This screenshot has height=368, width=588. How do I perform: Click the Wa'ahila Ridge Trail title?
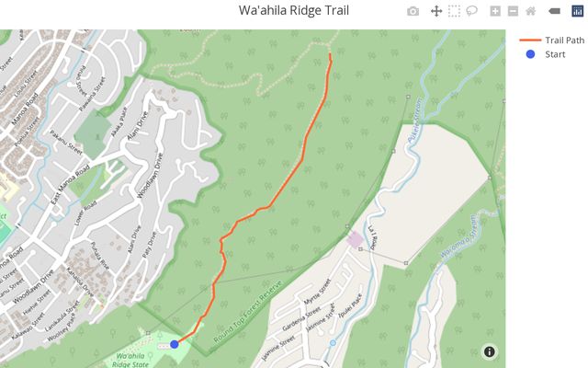[294, 10]
